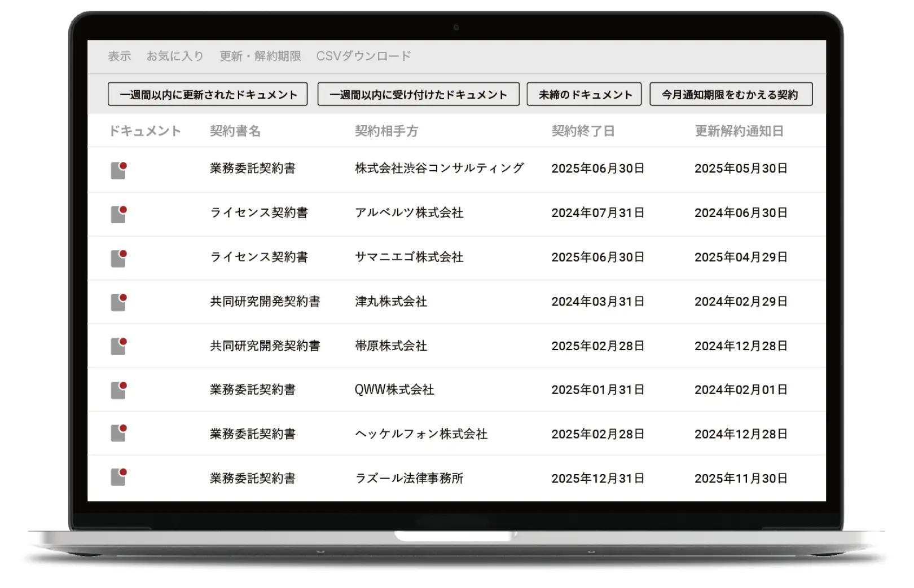Open document icon for 帯原株式会社 row

click(x=118, y=346)
